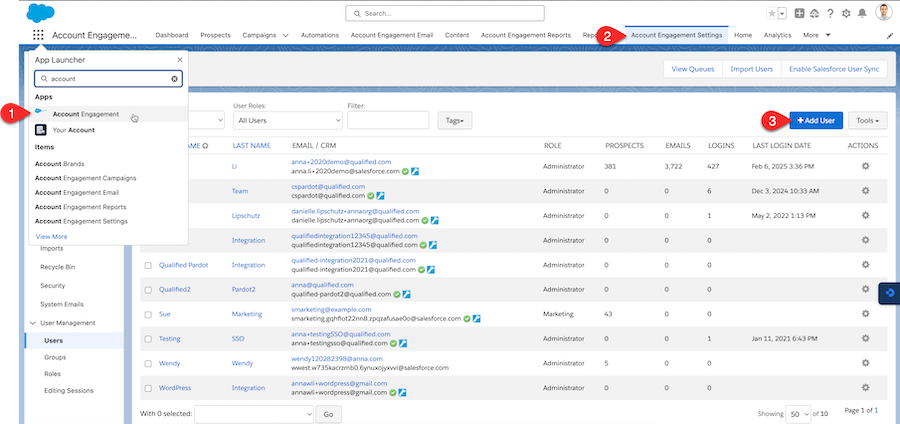
Task: Focus the global Search field
Action: coord(445,13)
